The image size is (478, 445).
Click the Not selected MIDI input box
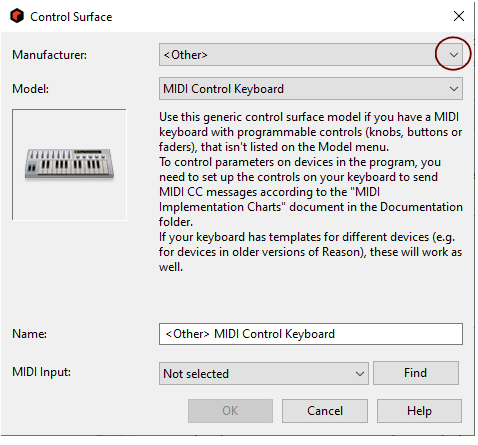click(x=264, y=374)
